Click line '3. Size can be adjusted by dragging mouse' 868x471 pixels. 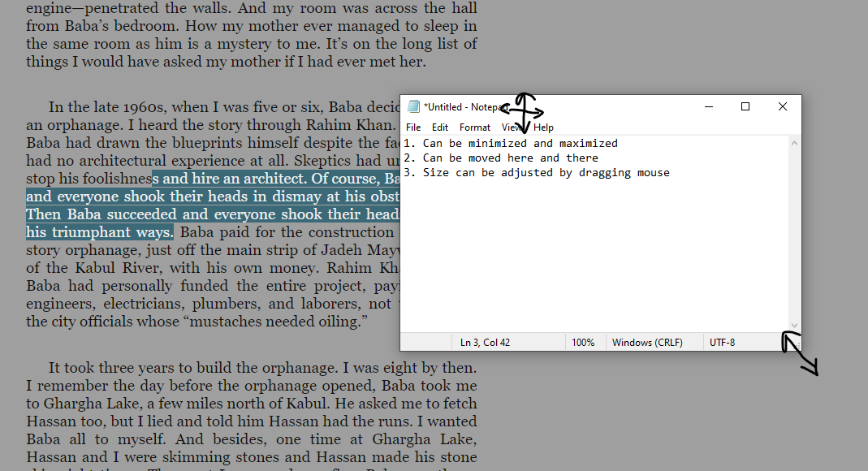pyautogui.click(x=537, y=173)
